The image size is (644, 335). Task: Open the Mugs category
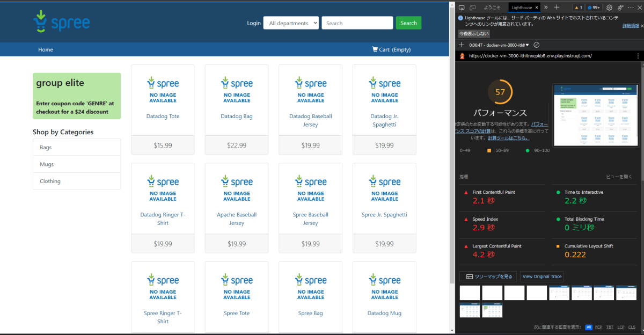(x=77, y=164)
